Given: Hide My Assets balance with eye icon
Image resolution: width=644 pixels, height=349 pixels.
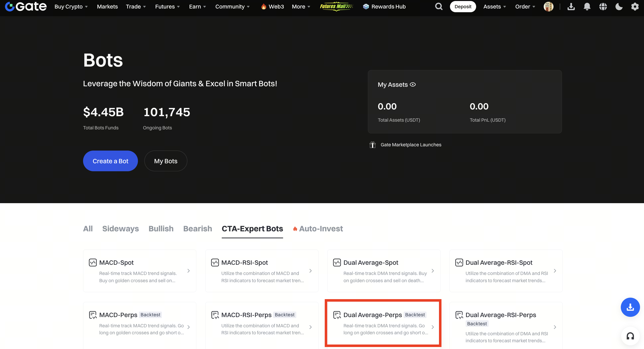Looking at the screenshot, I should click(x=413, y=85).
